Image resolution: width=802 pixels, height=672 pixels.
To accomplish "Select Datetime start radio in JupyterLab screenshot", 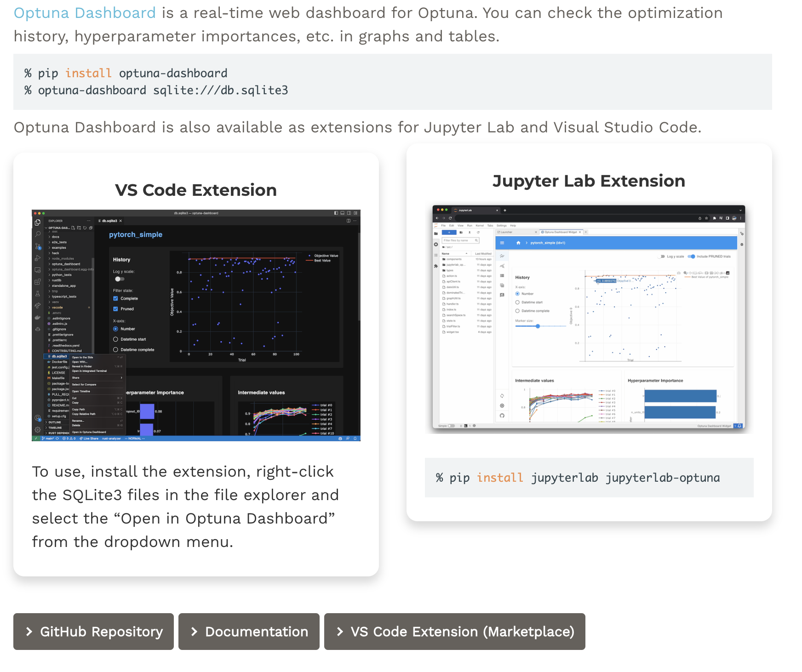I will pos(517,302).
